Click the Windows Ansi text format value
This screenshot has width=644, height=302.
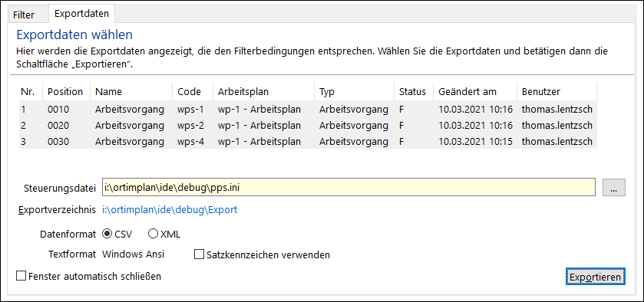(x=133, y=254)
